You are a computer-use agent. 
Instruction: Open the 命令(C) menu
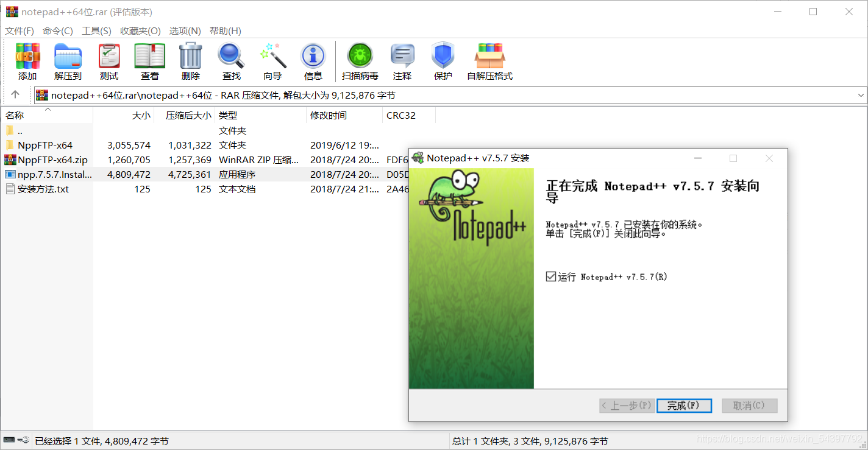(58, 30)
